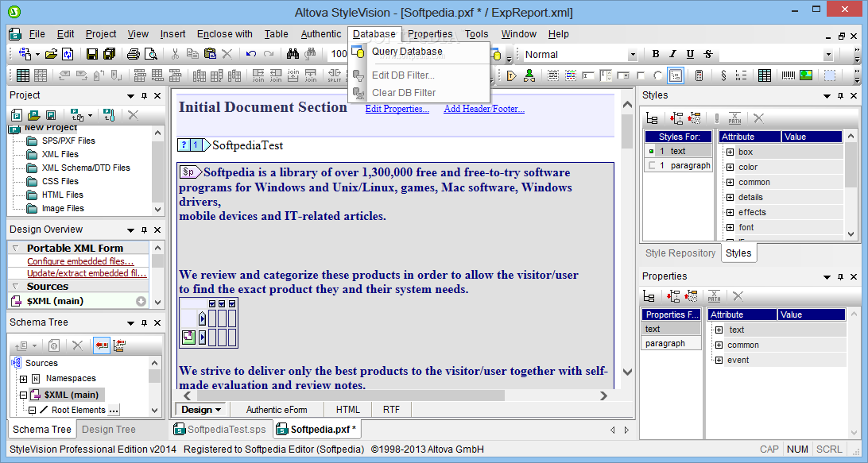The width and height of the screenshot is (868, 463).
Task: Expand the Namespaces node in Schema Tree
Action: [x=23, y=379]
